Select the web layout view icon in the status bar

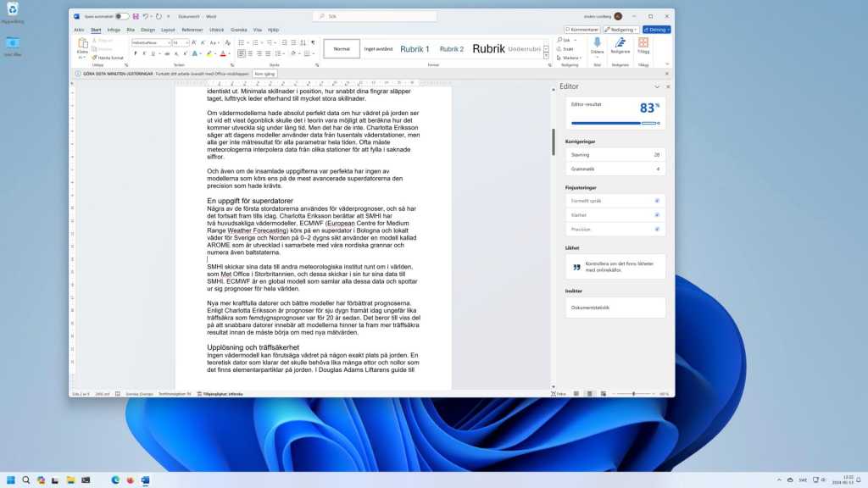click(604, 394)
